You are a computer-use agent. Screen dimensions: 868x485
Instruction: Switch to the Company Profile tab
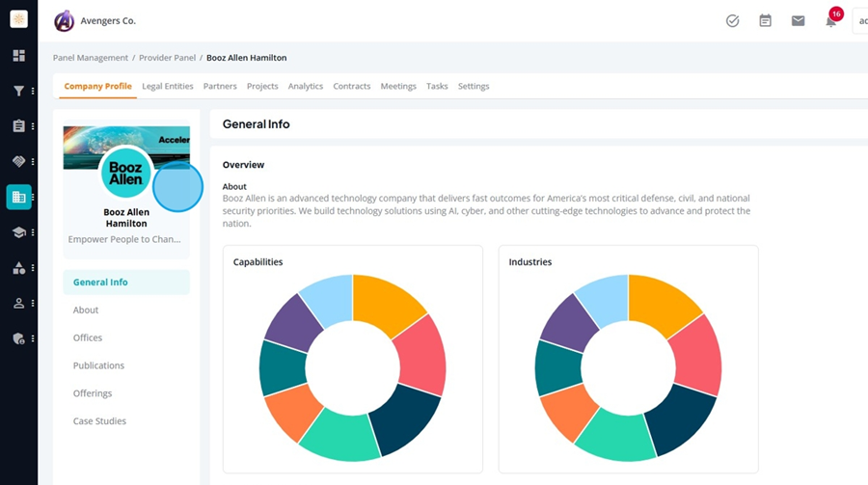[98, 87]
